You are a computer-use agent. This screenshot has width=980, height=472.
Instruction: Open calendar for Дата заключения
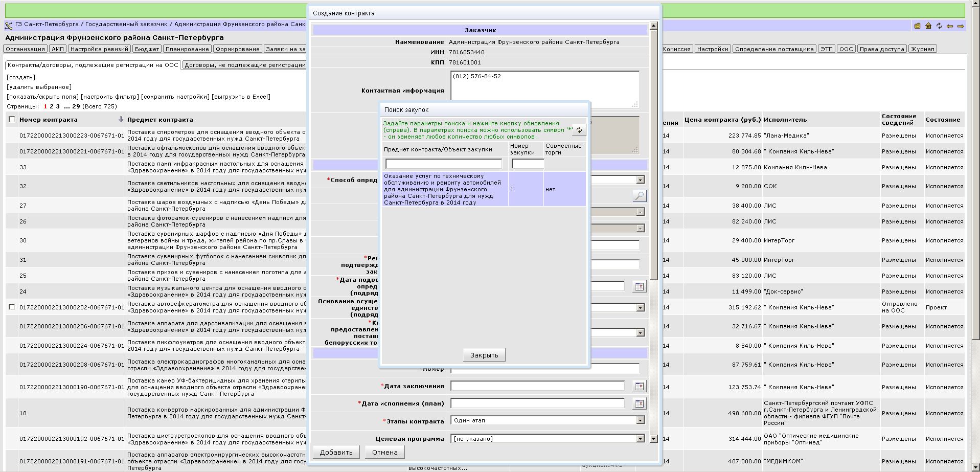pos(639,386)
